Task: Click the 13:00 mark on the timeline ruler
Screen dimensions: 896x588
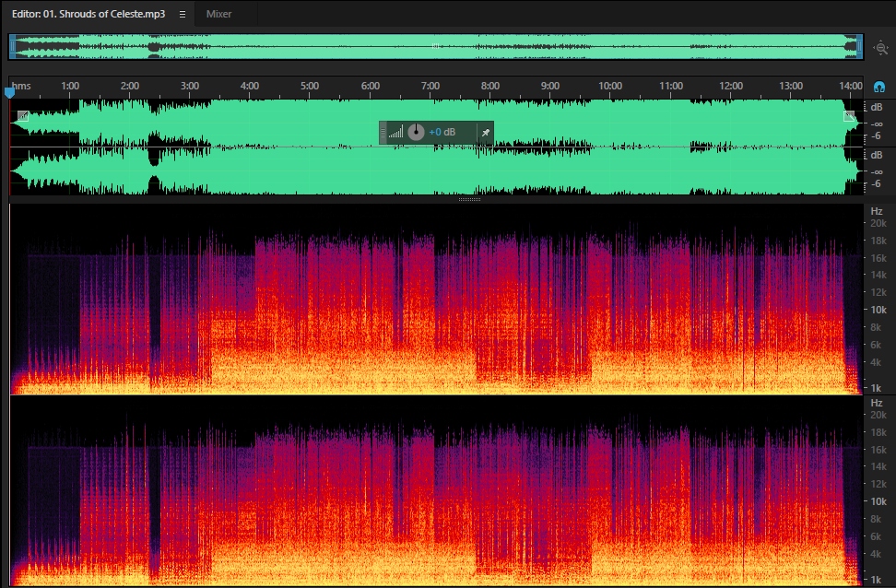Action: point(791,87)
